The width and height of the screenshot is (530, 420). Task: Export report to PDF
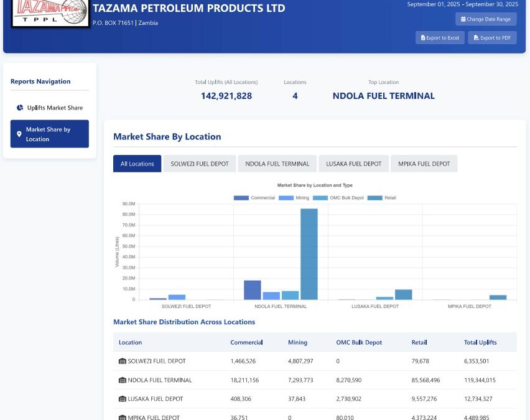pyautogui.click(x=492, y=38)
